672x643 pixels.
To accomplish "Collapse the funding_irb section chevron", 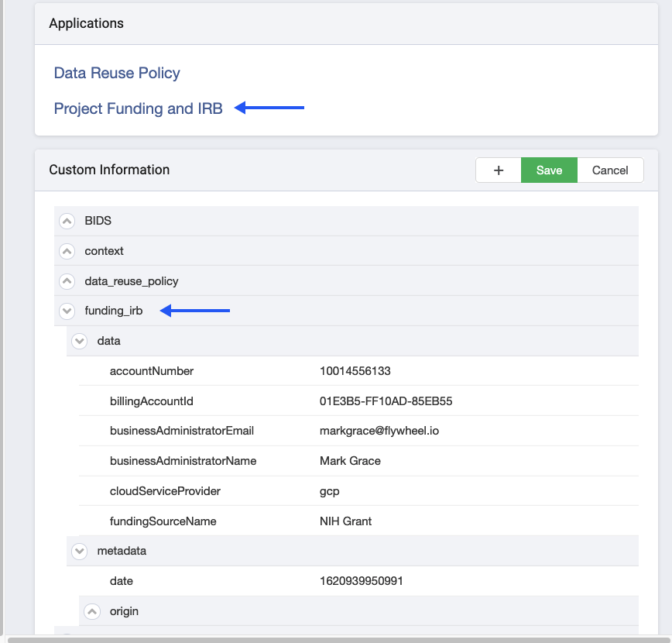I will click(x=67, y=311).
